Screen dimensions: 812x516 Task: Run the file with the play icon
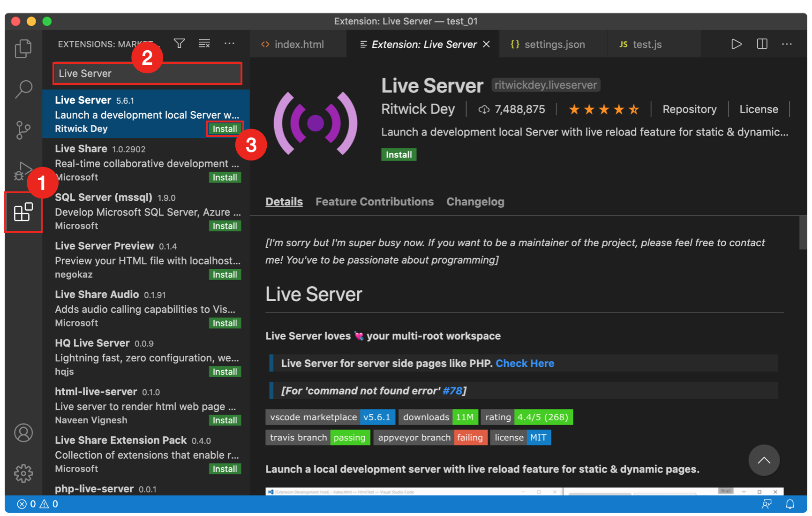pos(736,44)
